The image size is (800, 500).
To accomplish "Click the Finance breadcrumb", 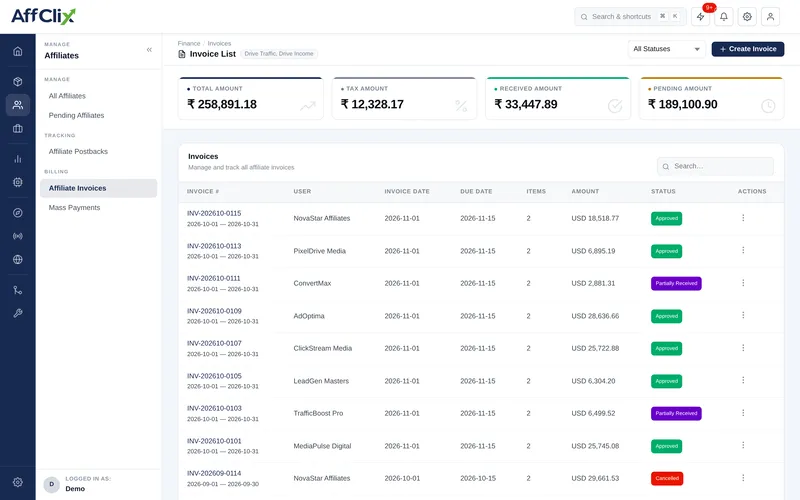I will 189,43.
